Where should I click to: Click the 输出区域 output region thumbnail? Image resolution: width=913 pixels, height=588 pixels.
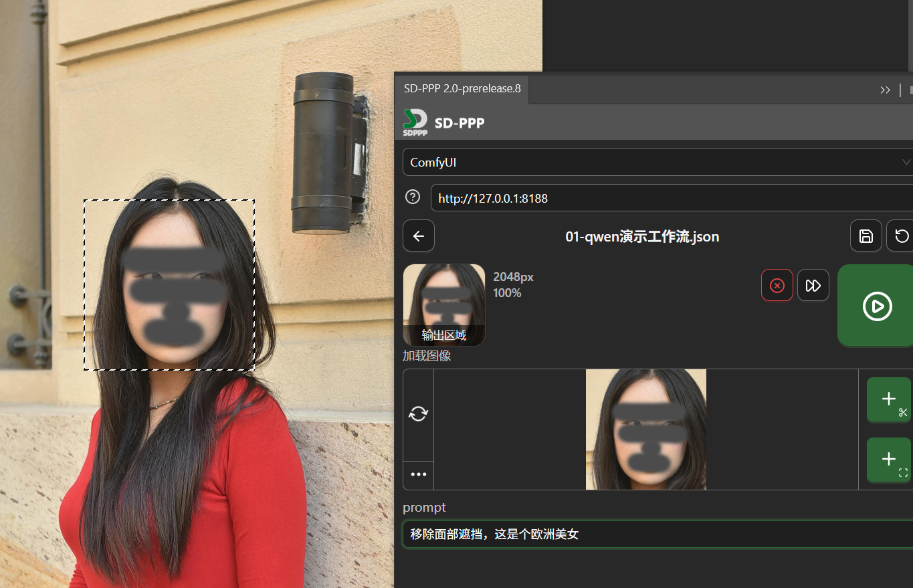click(444, 305)
